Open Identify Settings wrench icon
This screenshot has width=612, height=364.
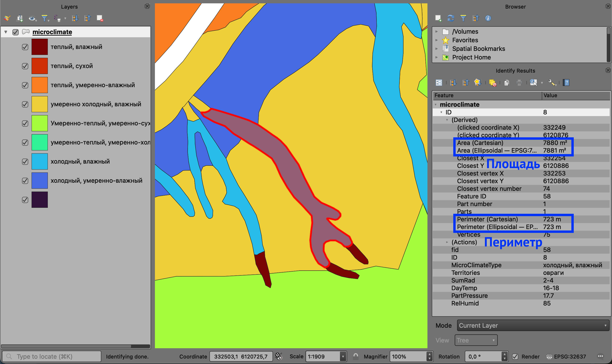point(552,83)
